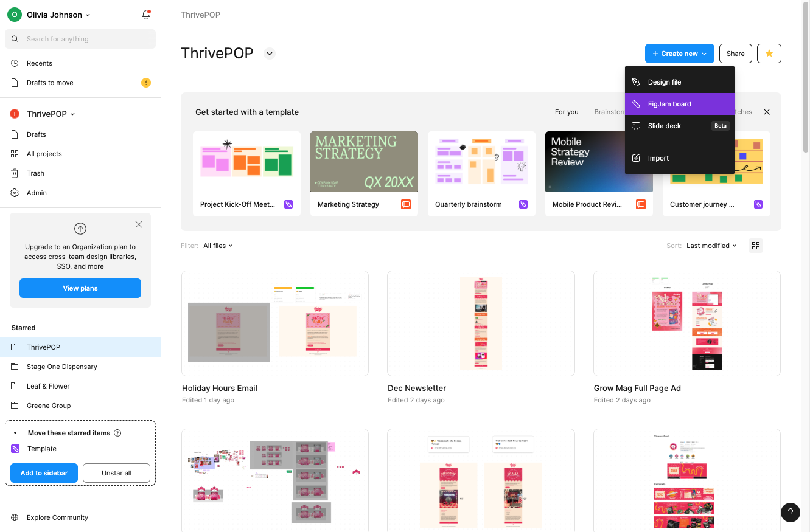The height and width of the screenshot is (532, 810).
Task: Collapse the Move these starred items section
Action: coord(15,433)
